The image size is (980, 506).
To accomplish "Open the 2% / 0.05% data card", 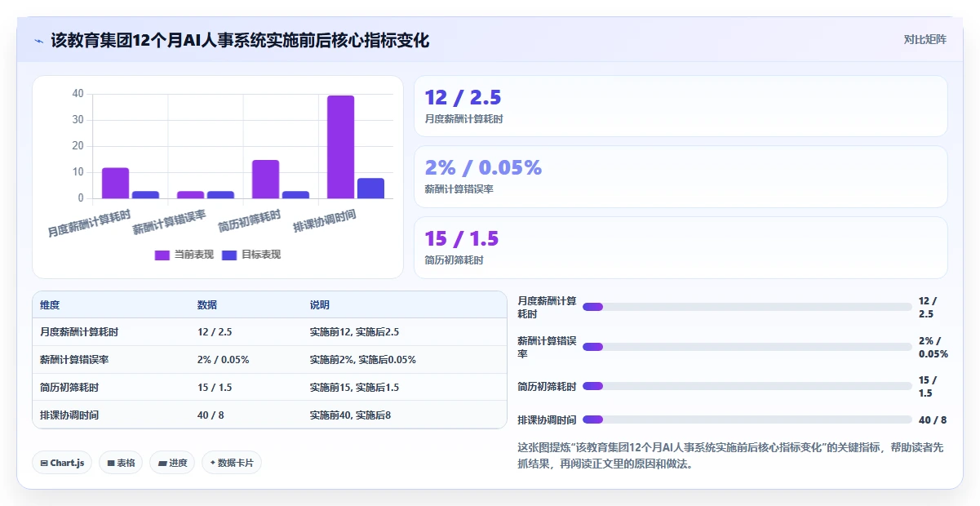I will click(x=681, y=176).
